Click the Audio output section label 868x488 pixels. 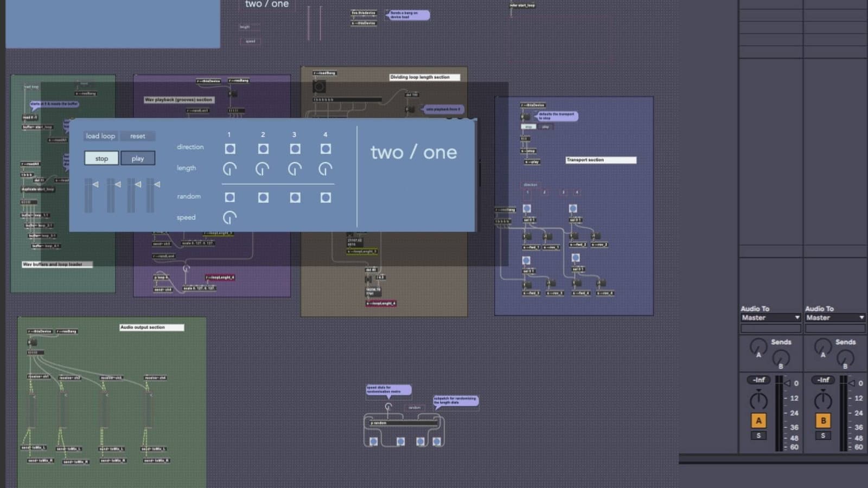[152, 328]
